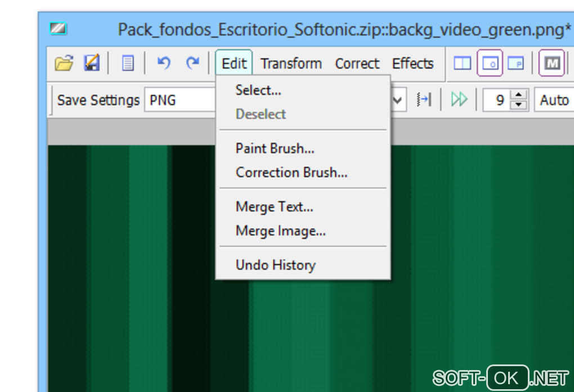Screen dimensions: 574x392
Task: Click the application icon in the title bar
Action: 58,29
